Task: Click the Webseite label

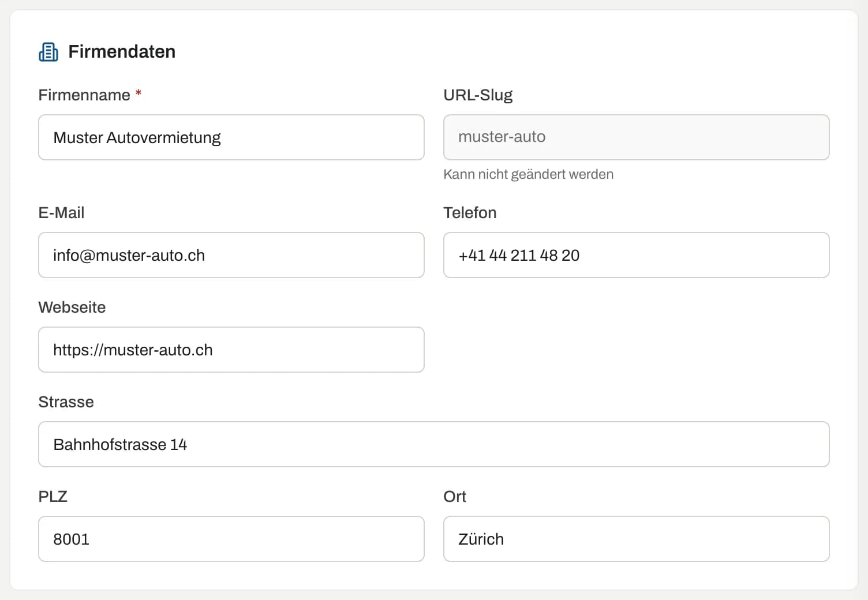Action: pyautogui.click(x=72, y=307)
